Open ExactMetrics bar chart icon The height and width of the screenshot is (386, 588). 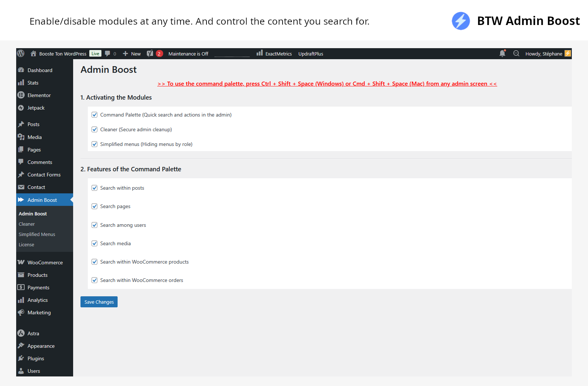click(x=260, y=53)
